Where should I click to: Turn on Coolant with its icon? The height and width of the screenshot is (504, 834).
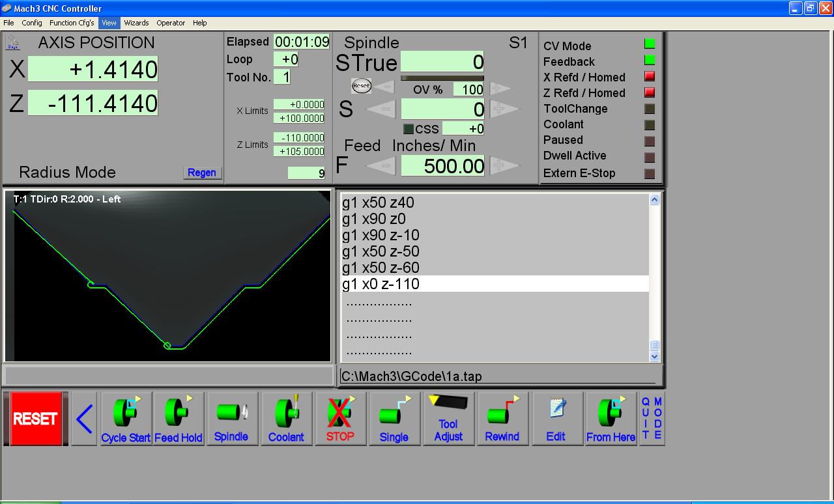coord(286,418)
